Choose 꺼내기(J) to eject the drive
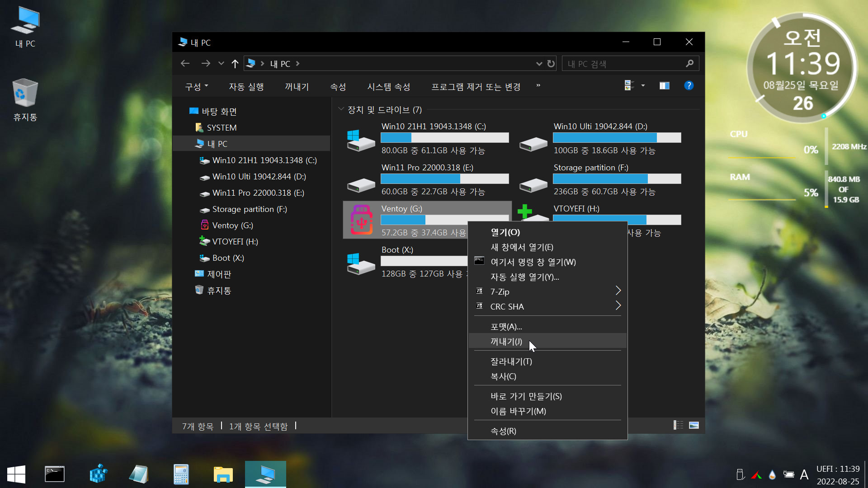This screenshot has width=868, height=488. coord(547,341)
